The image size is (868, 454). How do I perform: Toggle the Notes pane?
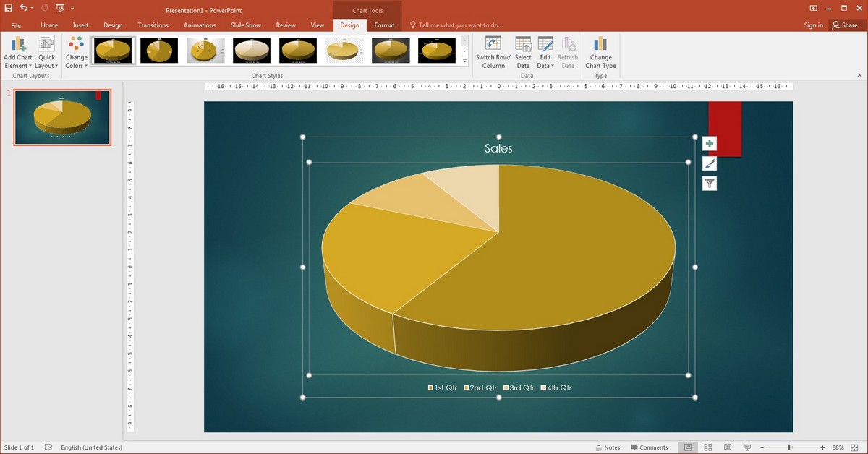(x=608, y=447)
